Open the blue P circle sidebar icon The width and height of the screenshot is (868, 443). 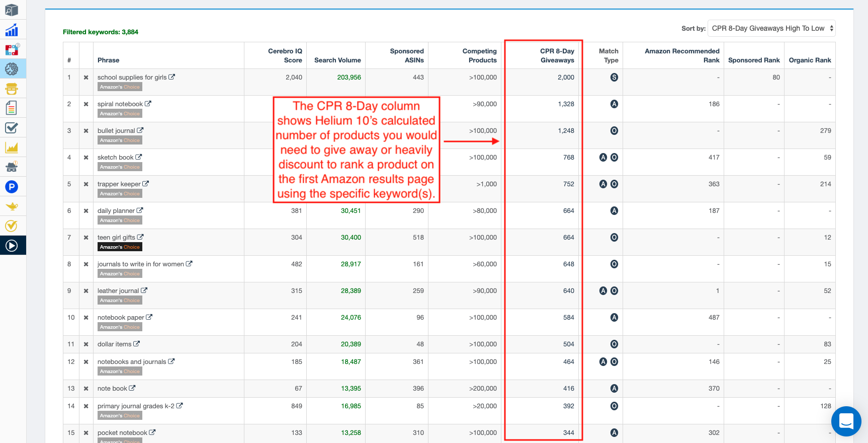click(x=12, y=187)
